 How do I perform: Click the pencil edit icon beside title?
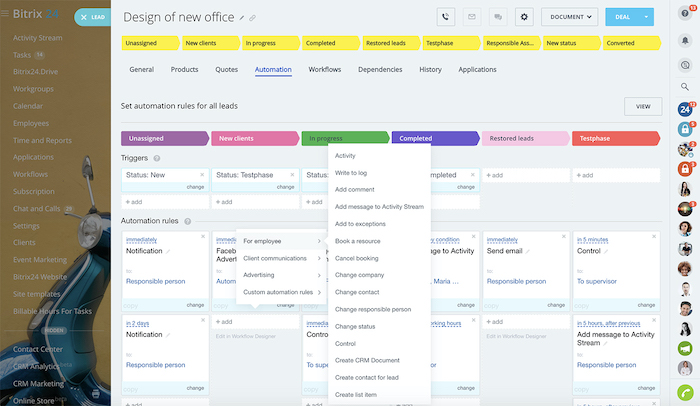[x=242, y=18]
